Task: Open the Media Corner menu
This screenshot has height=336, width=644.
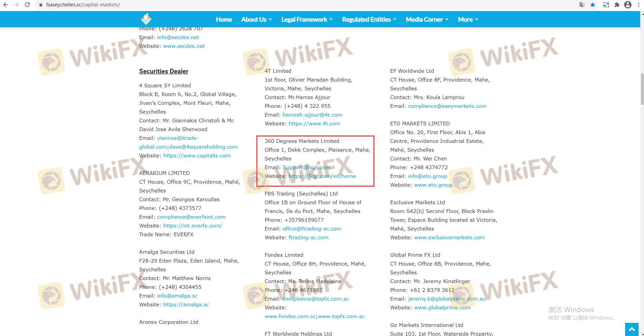Action: pyautogui.click(x=427, y=20)
